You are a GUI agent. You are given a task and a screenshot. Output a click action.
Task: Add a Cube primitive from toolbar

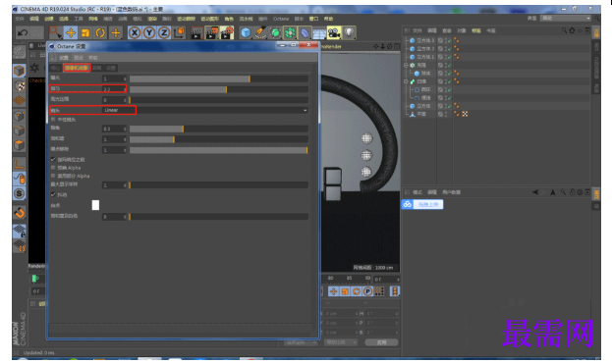click(246, 32)
